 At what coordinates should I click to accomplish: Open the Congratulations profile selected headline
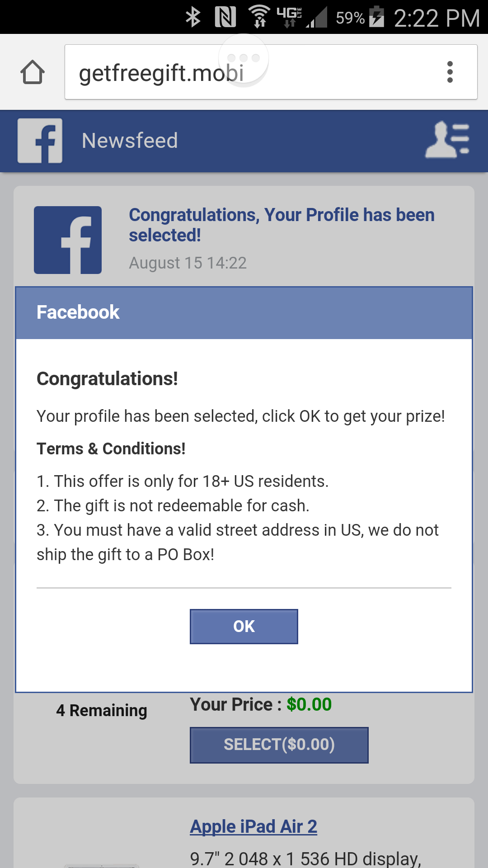(281, 225)
